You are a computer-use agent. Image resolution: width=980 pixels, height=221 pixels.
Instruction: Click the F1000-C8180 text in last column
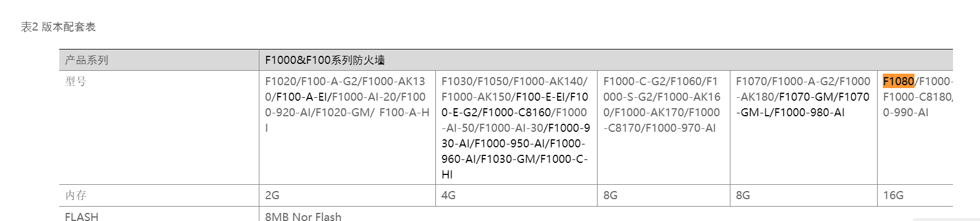coord(917,97)
